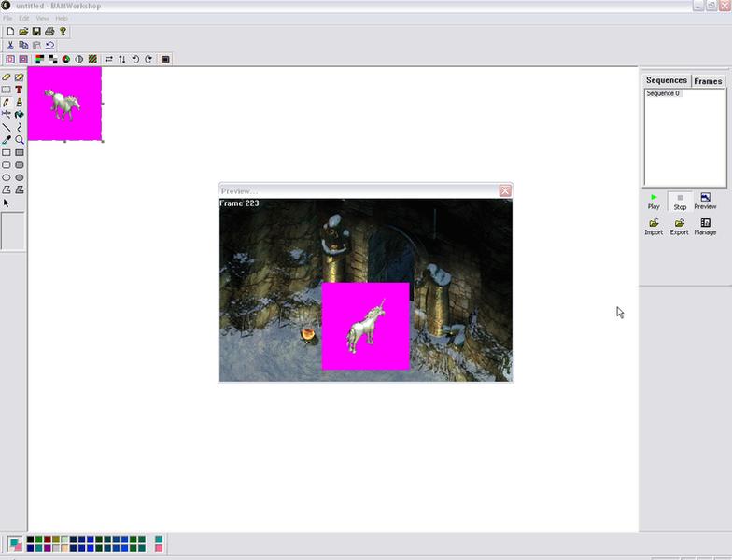Switch to the Sequences tab
This screenshot has height=560, width=732.
(667, 80)
